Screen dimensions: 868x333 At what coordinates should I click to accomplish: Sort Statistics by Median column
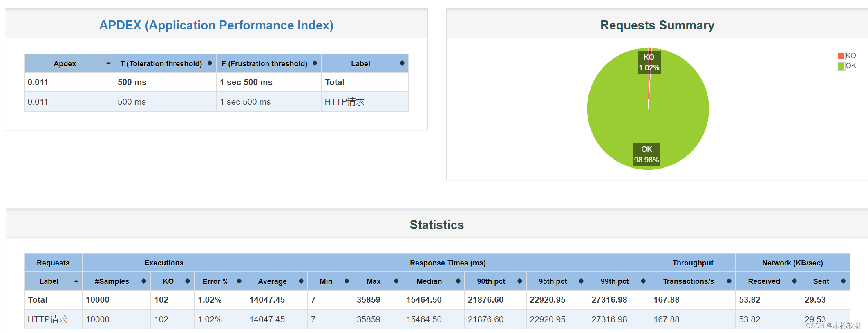click(434, 281)
